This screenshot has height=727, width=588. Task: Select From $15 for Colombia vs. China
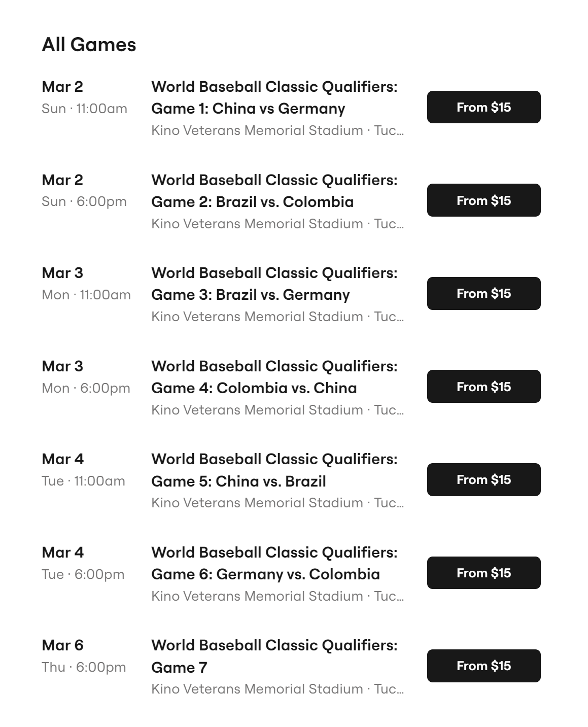(483, 387)
